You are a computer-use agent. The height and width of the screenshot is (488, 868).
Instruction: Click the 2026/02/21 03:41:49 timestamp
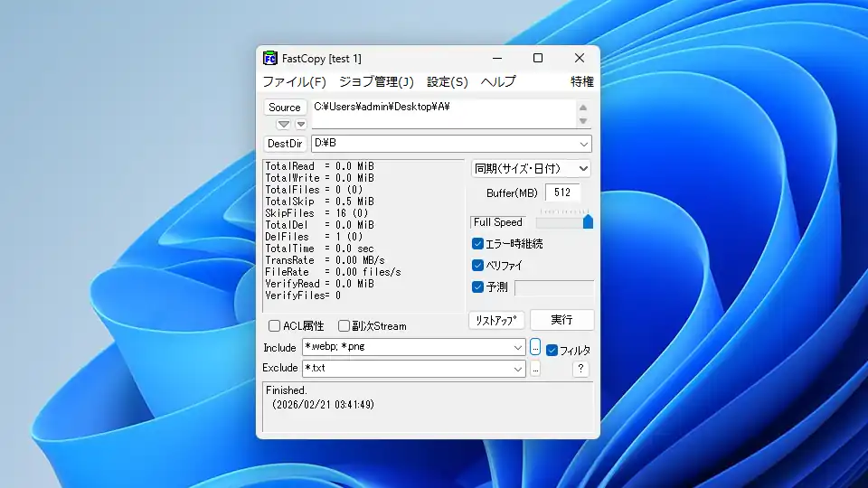click(323, 405)
